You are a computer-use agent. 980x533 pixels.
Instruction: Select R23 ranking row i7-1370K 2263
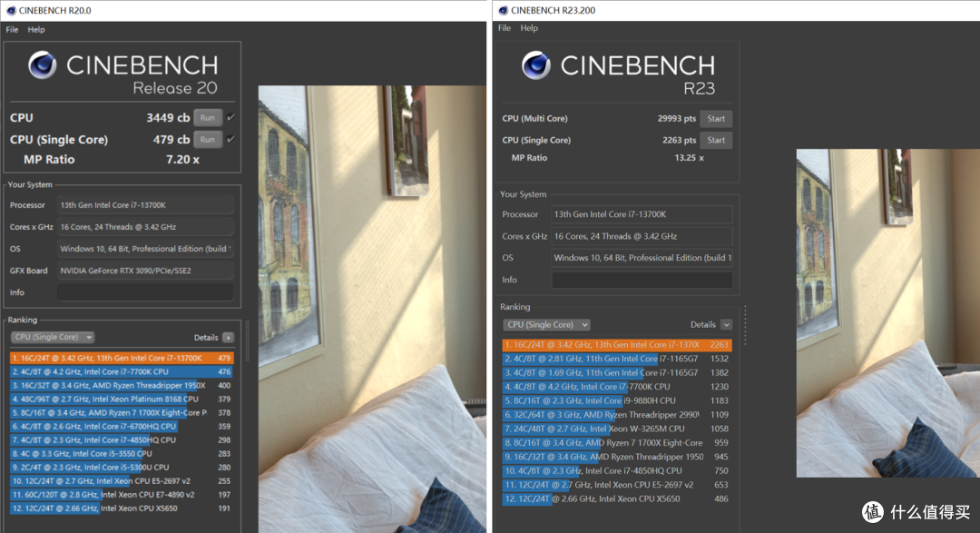tap(617, 345)
